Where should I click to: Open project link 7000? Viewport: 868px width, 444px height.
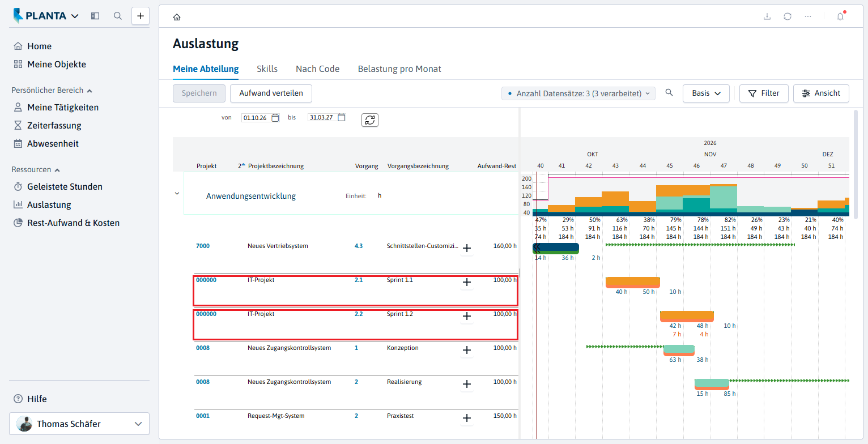point(203,246)
